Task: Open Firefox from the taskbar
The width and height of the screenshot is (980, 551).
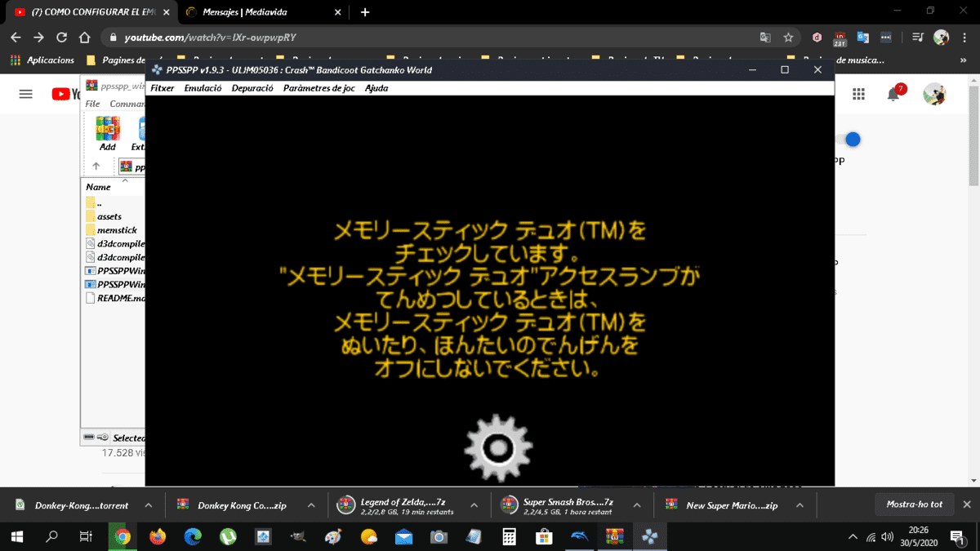Action: tap(158, 536)
